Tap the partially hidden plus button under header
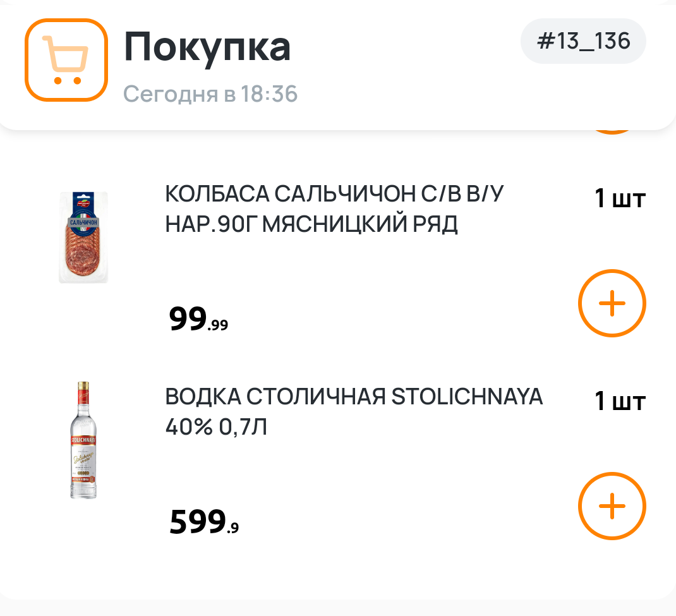Screen dimensions: 676x616 612,130
